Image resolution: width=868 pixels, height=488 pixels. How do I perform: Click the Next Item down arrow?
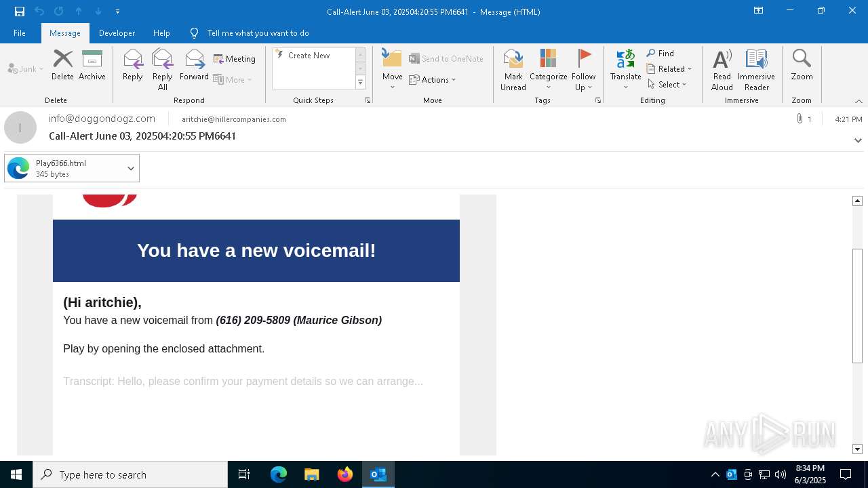coord(98,12)
